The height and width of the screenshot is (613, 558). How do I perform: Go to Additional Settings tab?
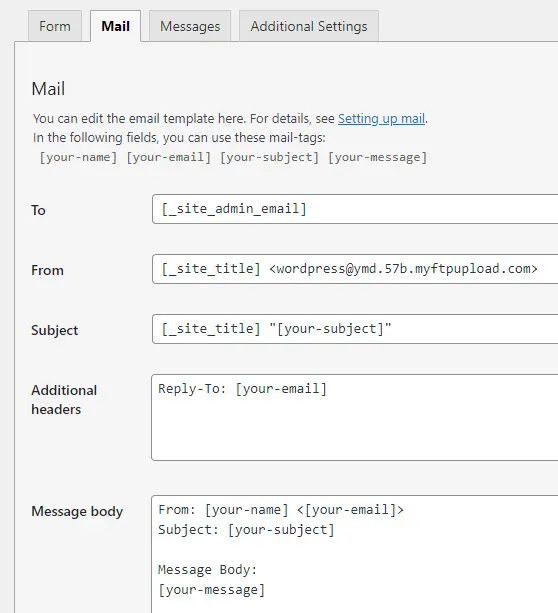click(x=309, y=26)
